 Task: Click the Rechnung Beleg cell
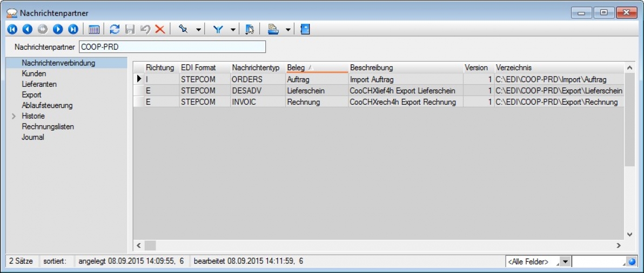[317, 102]
